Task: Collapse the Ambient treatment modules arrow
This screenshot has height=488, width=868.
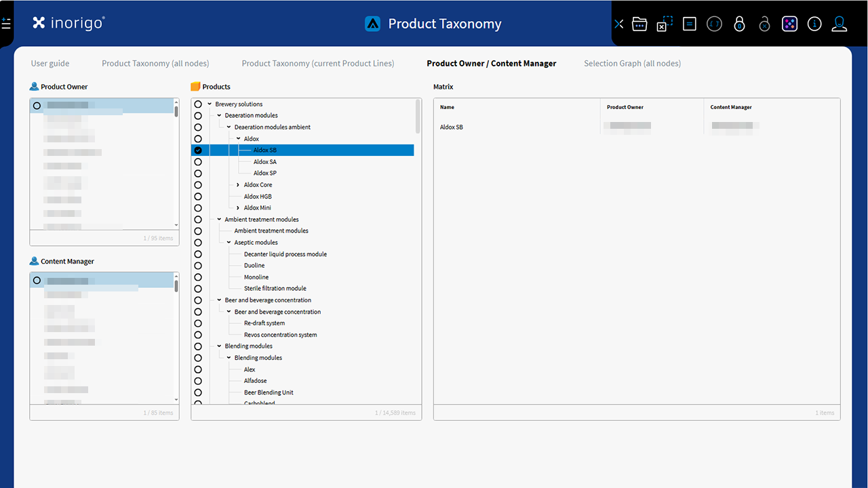Action: pos(219,220)
